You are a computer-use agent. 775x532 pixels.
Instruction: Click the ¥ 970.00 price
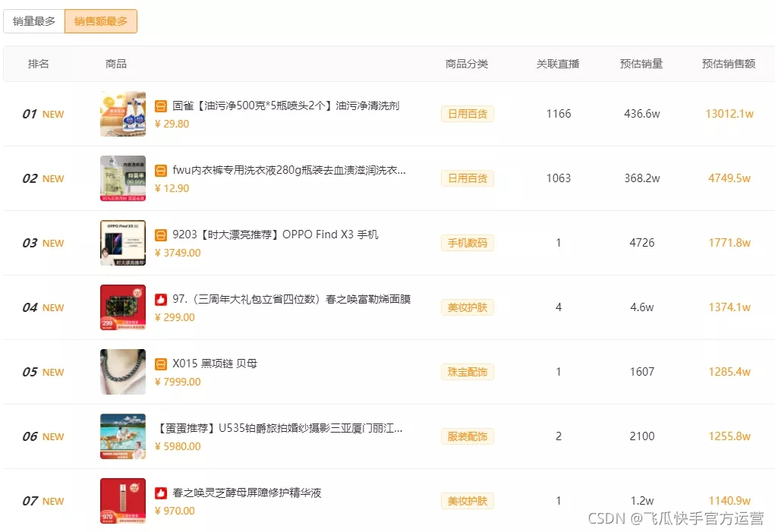pos(175,511)
